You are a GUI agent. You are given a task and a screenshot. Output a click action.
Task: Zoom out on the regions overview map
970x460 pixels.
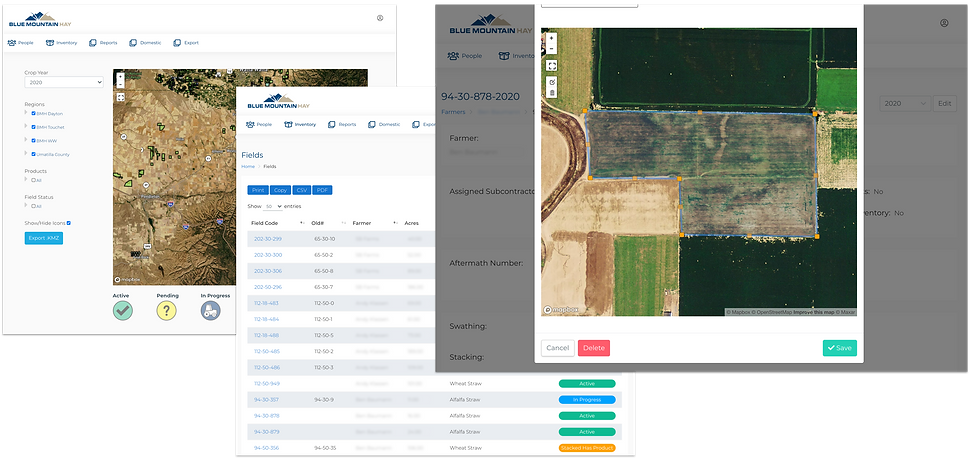pos(121,85)
